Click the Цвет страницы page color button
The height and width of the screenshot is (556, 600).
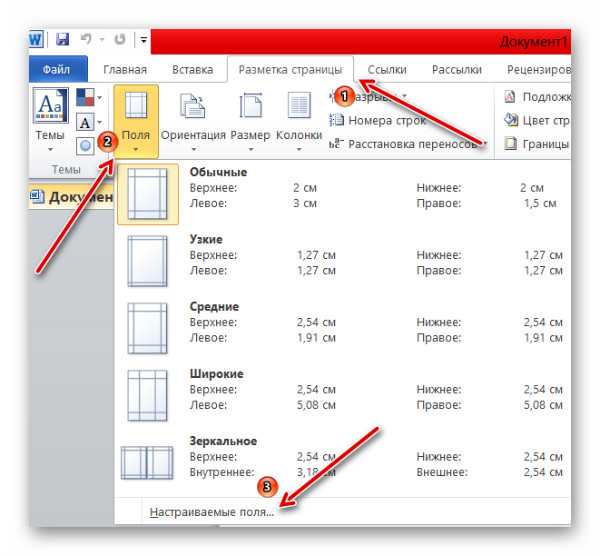tap(537, 121)
